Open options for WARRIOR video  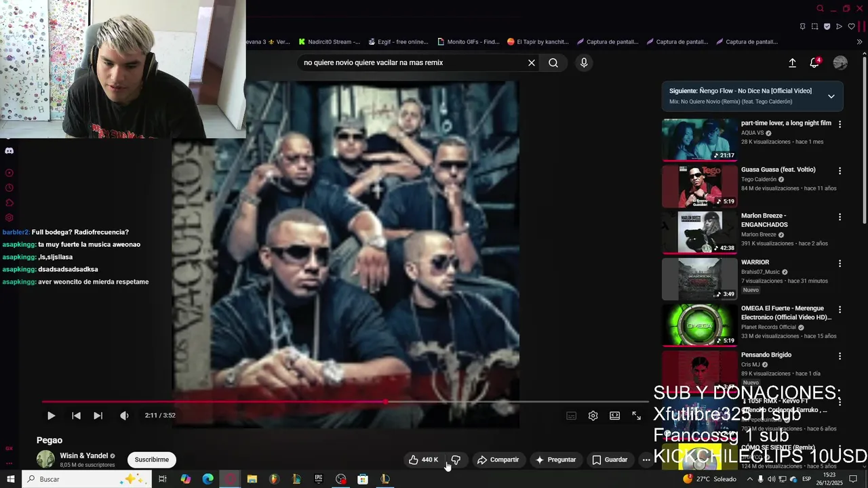[840, 263]
